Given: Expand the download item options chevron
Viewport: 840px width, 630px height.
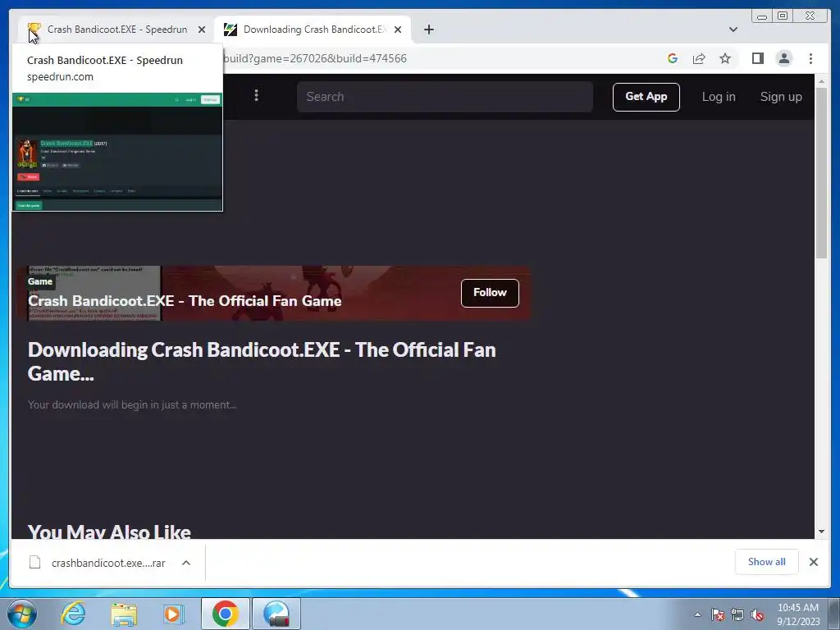Looking at the screenshot, I should (186, 563).
